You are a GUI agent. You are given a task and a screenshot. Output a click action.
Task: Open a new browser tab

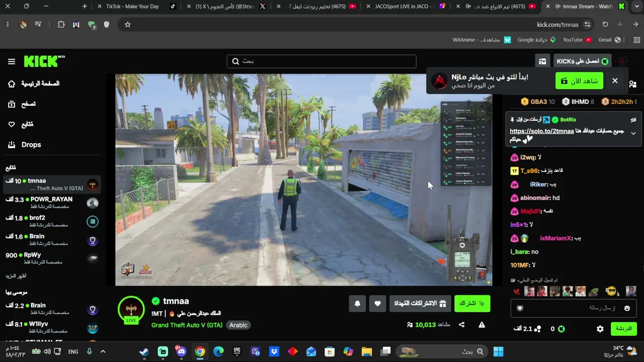pos(85,7)
